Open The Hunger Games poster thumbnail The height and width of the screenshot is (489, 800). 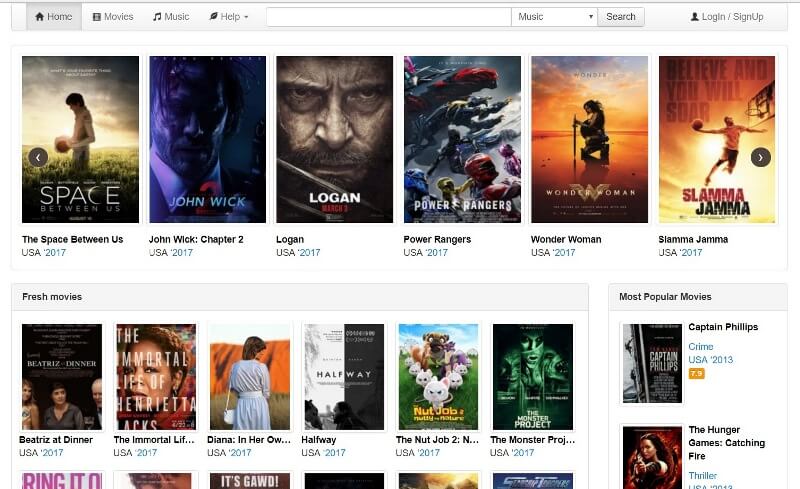pos(652,458)
